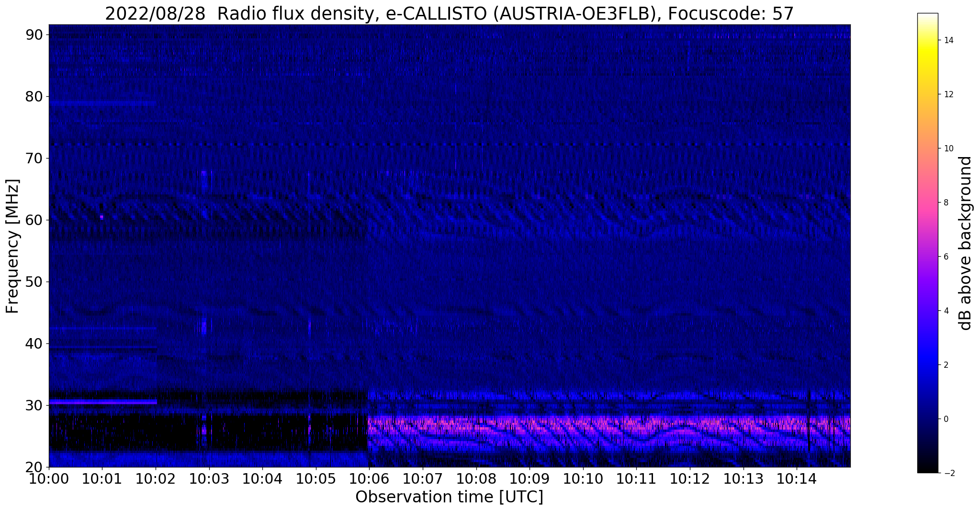Click the colorbar tick value −2
980x511 pixels.
pos(948,473)
